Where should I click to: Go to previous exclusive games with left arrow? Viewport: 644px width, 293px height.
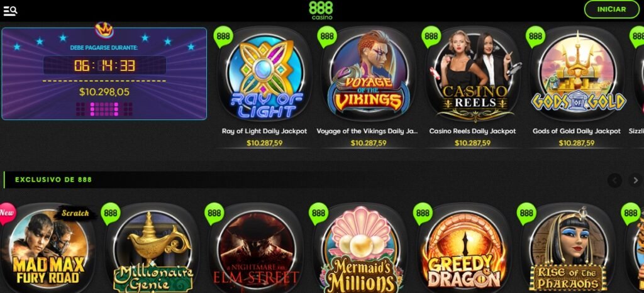[x=615, y=180]
